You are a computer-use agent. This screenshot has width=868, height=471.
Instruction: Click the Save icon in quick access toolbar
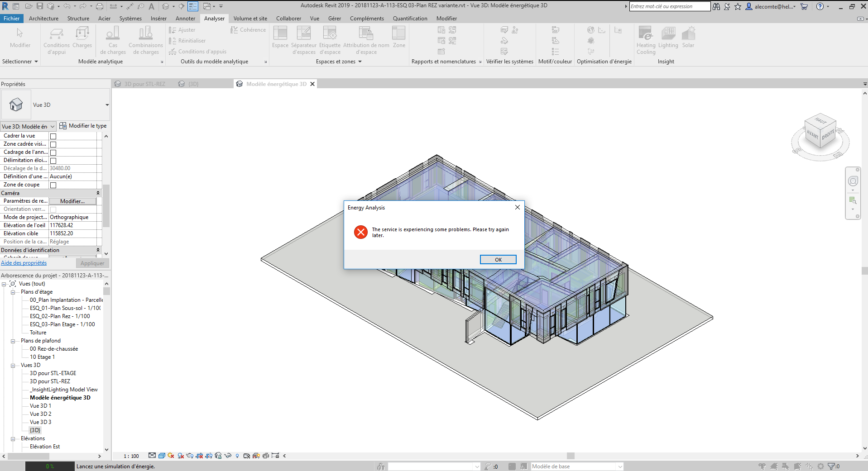point(40,6)
